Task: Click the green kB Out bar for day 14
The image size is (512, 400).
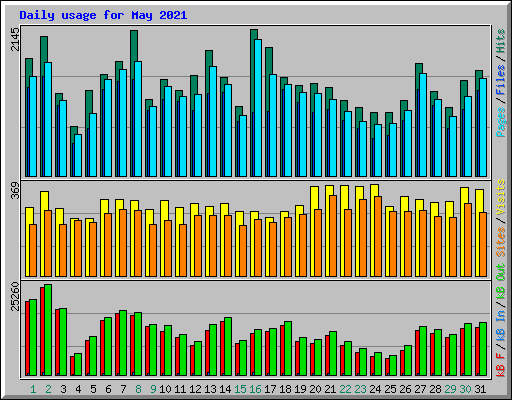Action: pos(228,347)
